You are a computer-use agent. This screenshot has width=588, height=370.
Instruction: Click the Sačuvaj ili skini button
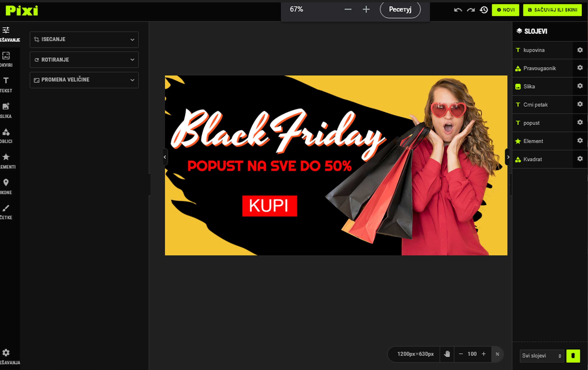(x=552, y=10)
